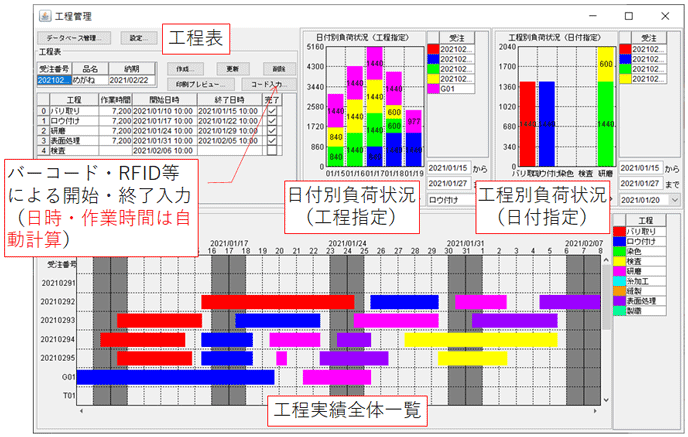This screenshot has height=437, width=688.
Task: Select end time 2021/01/29 10:00 cell
Action: [x=228, y=131]
